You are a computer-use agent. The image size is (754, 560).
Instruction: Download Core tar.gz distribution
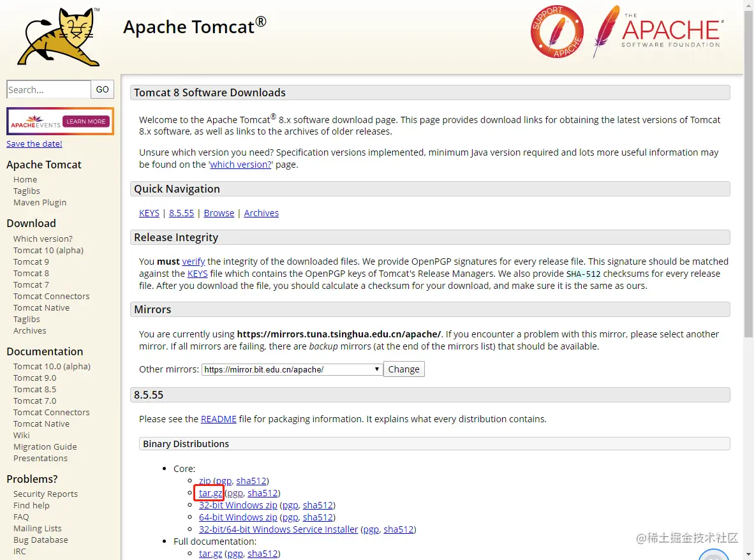[211, 493]
